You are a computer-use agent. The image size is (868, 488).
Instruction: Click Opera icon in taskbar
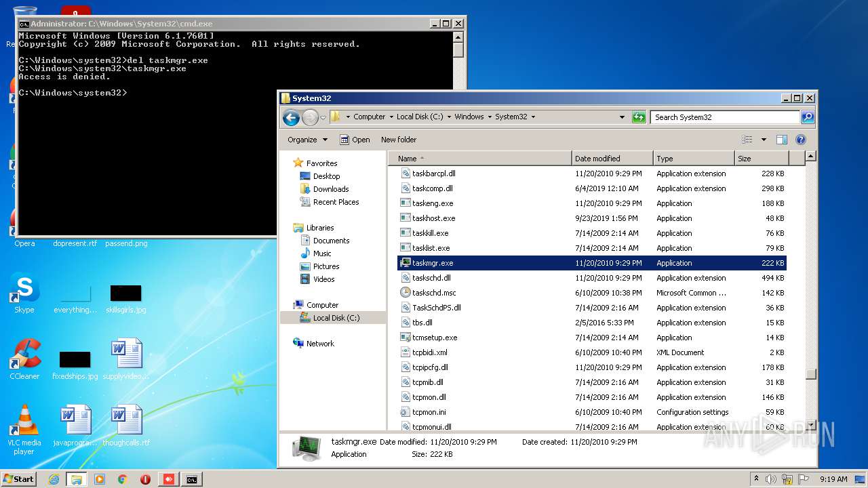tap(145, 479)
